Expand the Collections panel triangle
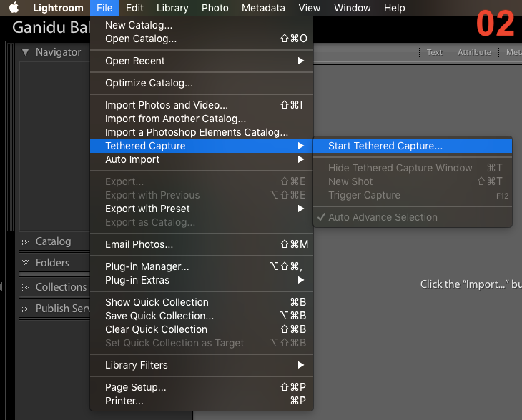The width and height of the screenshot is (522, 420). point(25,287)
